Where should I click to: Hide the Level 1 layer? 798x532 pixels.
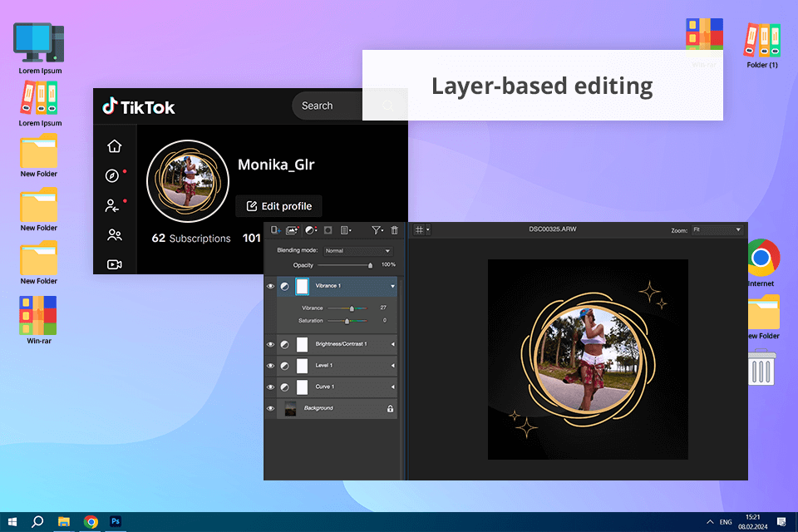(271, 366)
